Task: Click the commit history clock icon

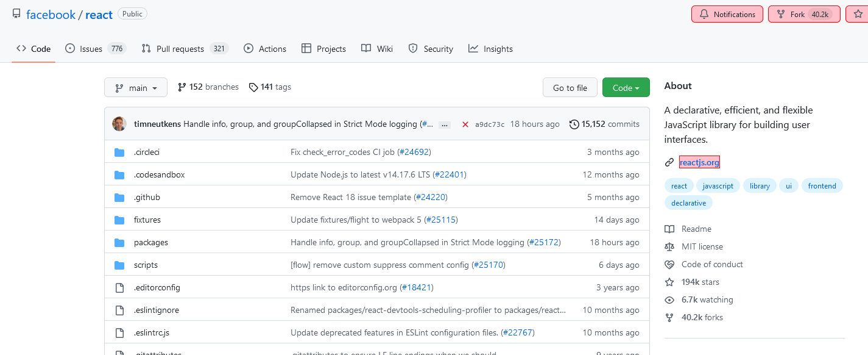Action: tap(573, 124)
